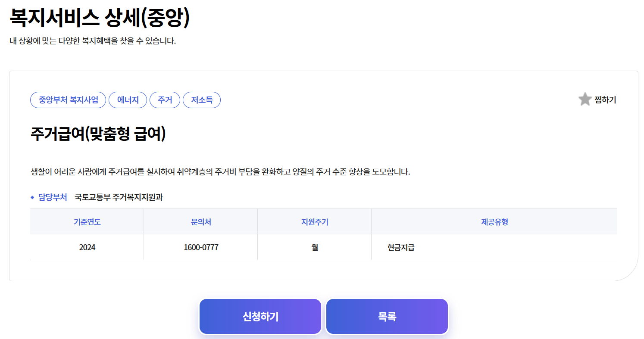The height and width of the screenshot is (339, 644).
Task: Click the star icon to favorite this service
Action: [x=585, y=99]
